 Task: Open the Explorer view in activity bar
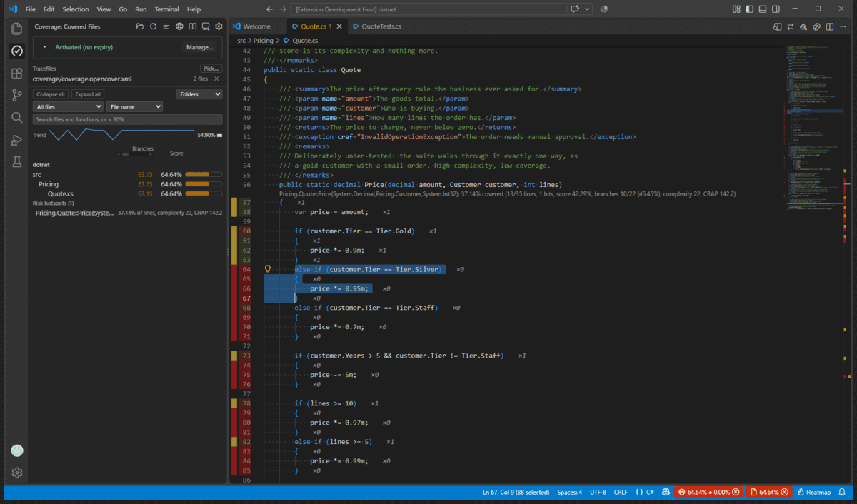tap(17, 29)
